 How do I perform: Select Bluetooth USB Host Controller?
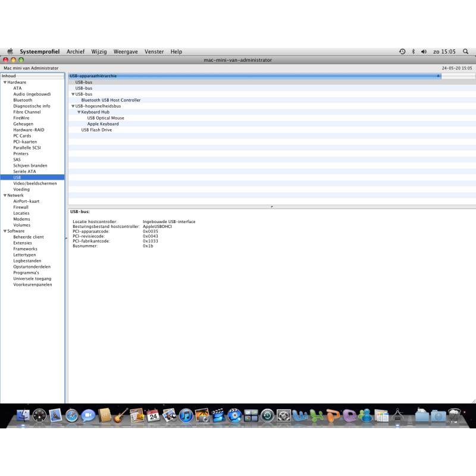point(111,100)
